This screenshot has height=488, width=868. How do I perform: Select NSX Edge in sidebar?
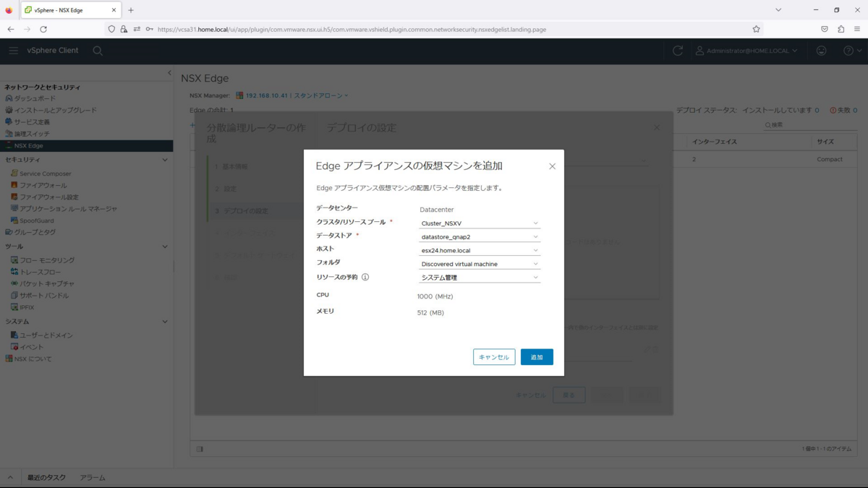[86, 145]
